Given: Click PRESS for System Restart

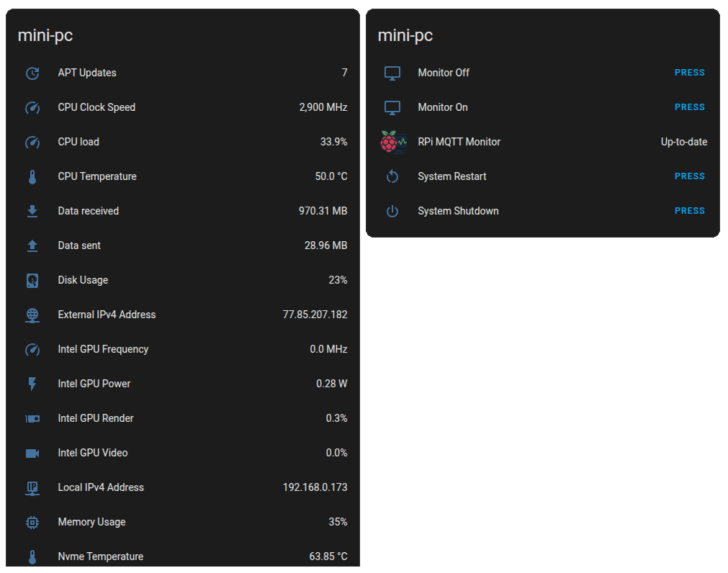Looking at the screenshot, I should 689,176.
